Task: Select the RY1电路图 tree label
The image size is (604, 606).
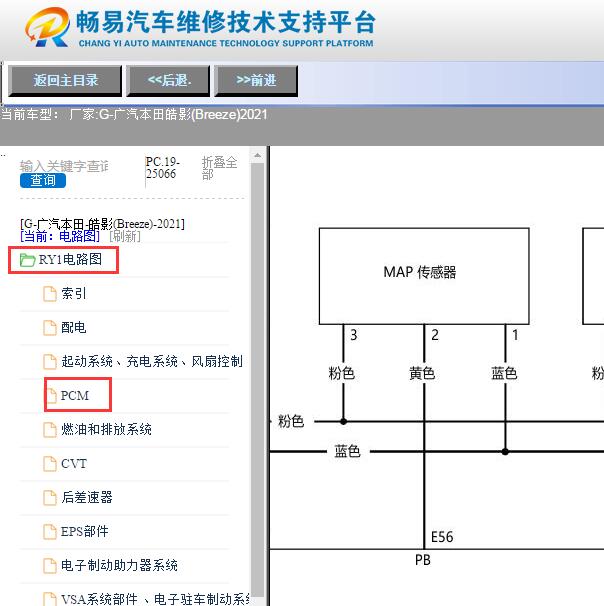Action: pyautogui.click(x=70, y=259)
